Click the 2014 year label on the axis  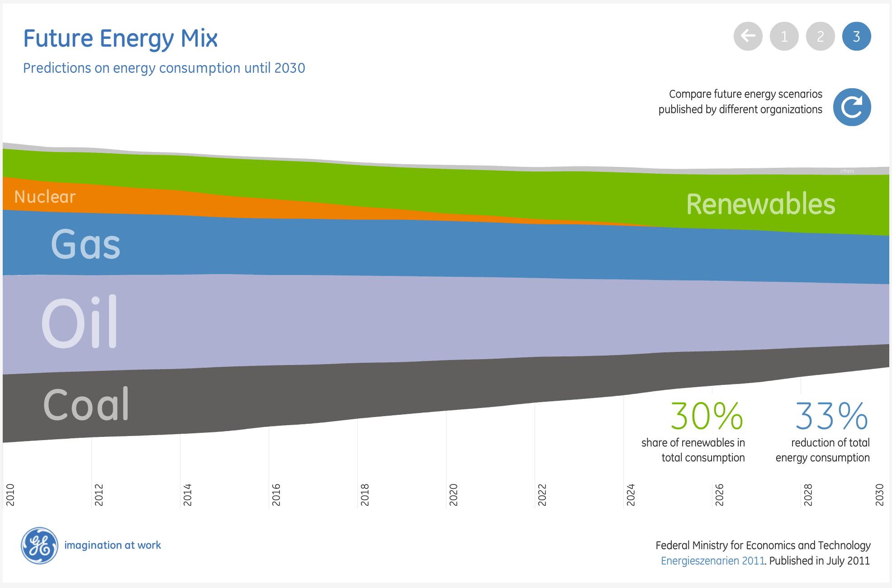[188, 494]
